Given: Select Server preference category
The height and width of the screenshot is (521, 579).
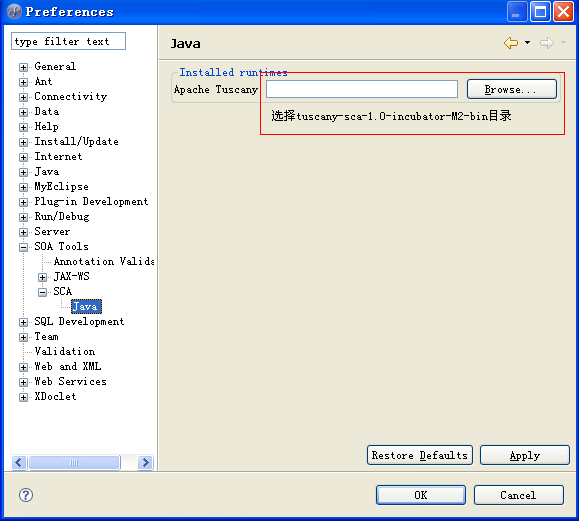Looking at the screenshot, I should 52,232.
